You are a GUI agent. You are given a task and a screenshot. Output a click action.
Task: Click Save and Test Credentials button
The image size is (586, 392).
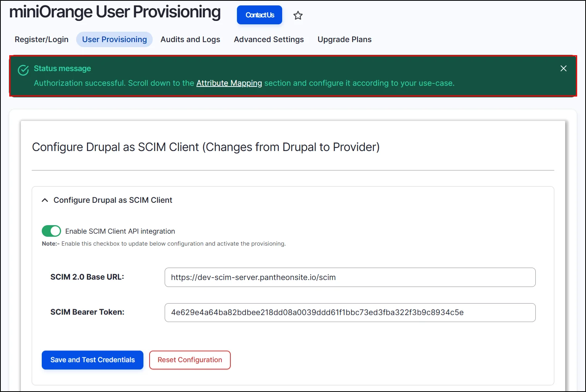click(92, 360)
